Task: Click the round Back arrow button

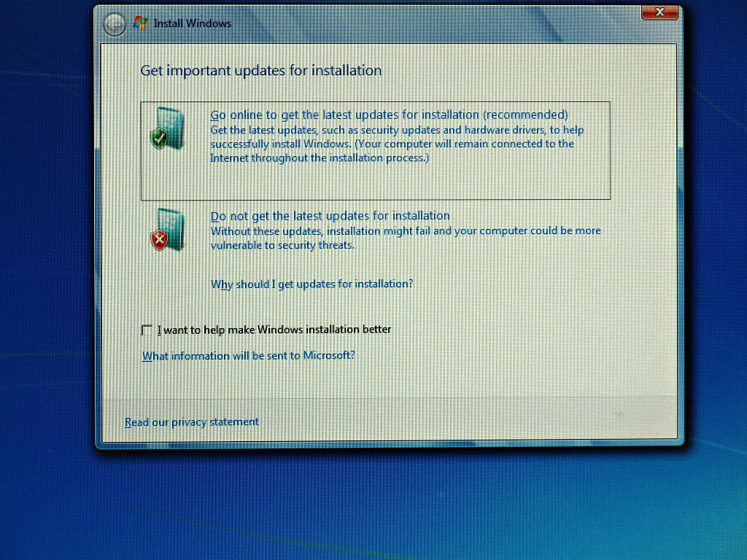Action: tap(115, 25)
